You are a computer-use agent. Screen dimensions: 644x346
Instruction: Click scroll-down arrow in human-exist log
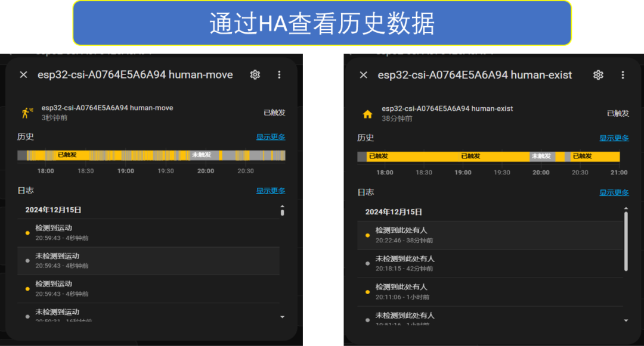(626, 320)
